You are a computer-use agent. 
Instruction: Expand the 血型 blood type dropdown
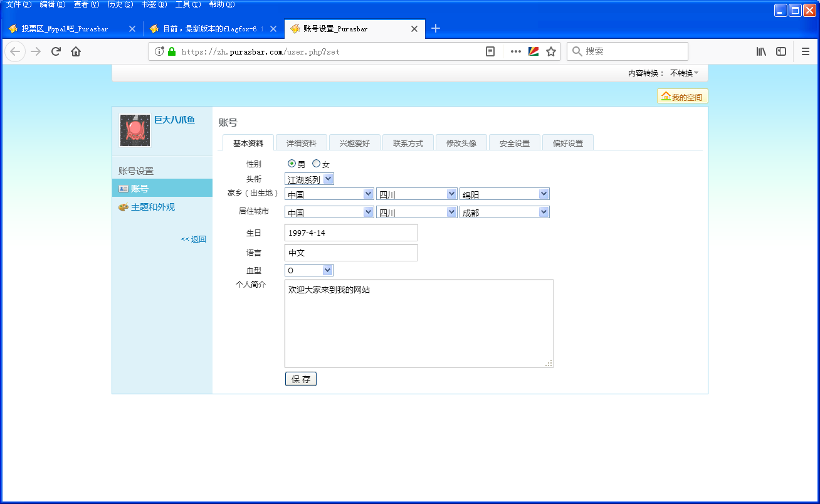tap(309, 270)
